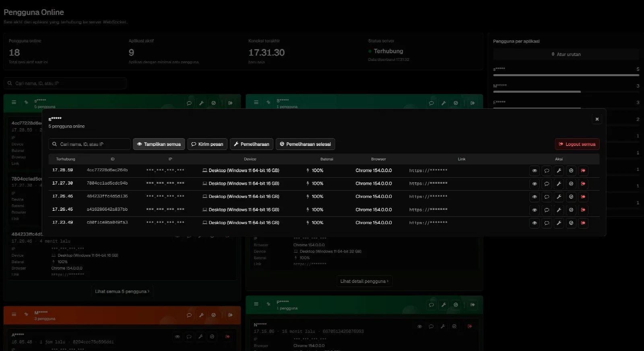Toggle eye icon in N***** user row
The width and height of the screenshot is (644, 351).
point(420,326)
